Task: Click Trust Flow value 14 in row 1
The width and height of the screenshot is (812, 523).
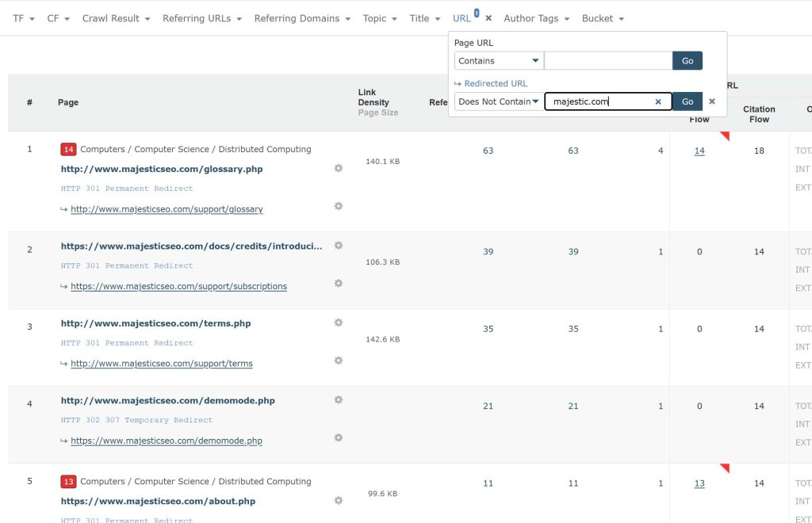Action: point(699,151)
